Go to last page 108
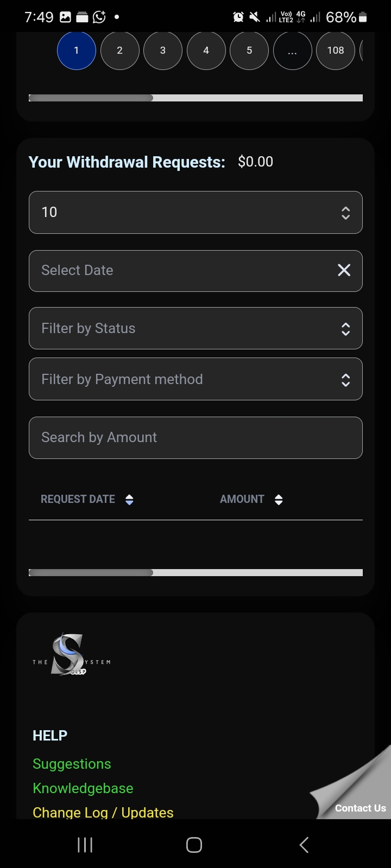This screenshot has height=868, width=391. pos(335,50)
